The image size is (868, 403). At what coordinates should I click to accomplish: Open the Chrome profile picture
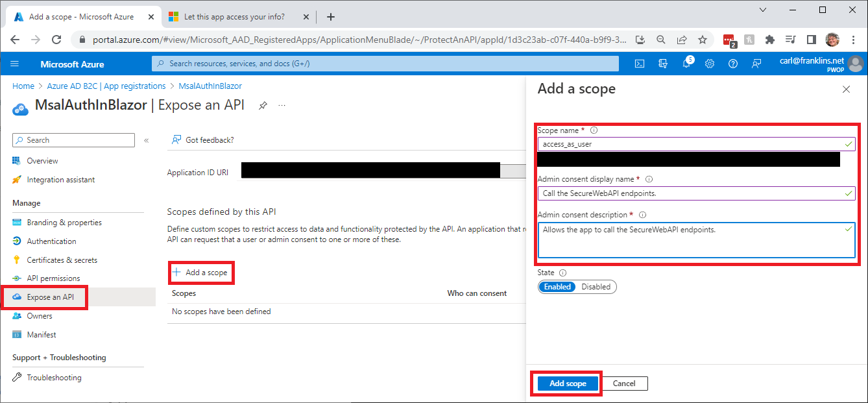pyautogui.click(x=833, y=40)
